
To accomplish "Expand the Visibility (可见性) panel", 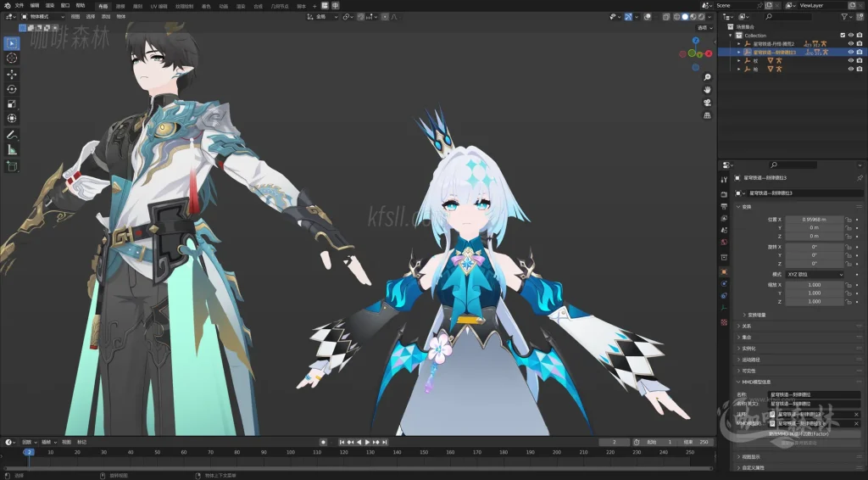I will (x=748, y=371).
